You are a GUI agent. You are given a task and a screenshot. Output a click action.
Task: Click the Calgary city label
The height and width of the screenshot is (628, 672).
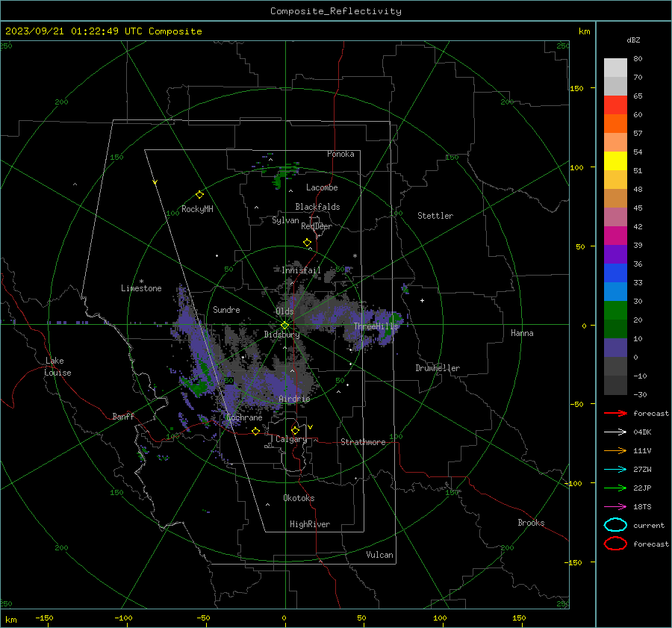click(291, 439)
